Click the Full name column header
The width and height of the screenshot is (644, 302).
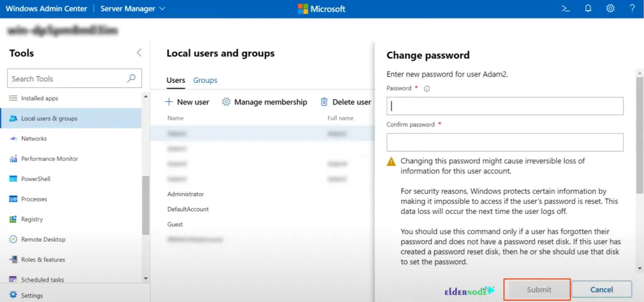(x=340, y=118)
